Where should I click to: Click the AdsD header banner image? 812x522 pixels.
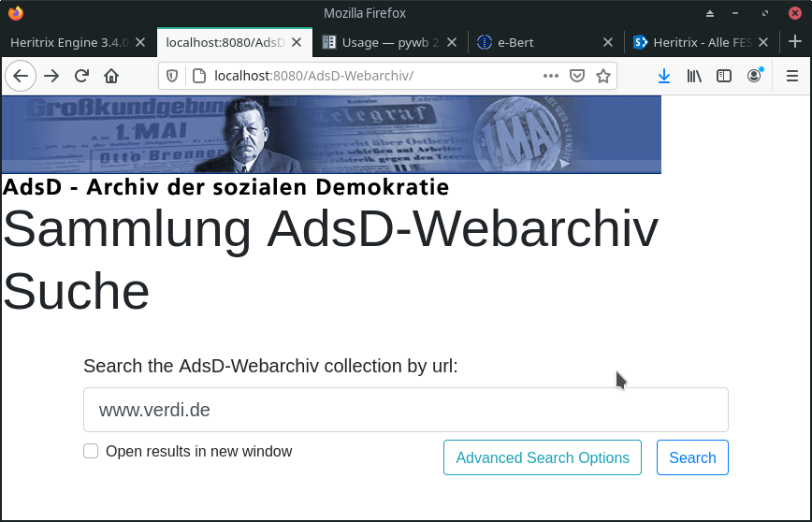point(331,135)
